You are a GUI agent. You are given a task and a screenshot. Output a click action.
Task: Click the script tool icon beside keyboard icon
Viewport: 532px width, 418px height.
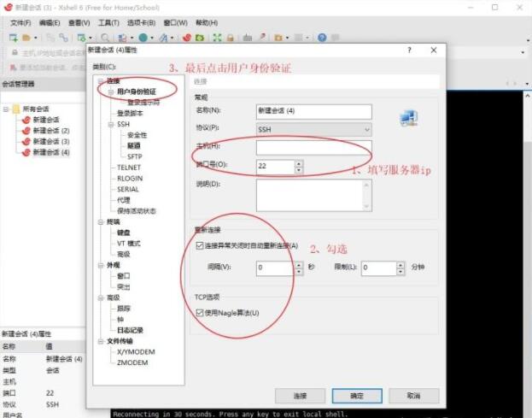(262, 38)
